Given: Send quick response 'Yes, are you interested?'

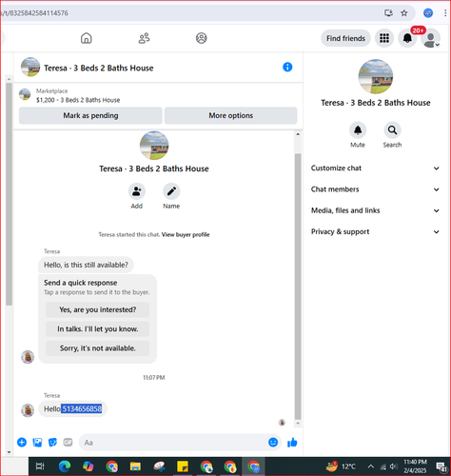Looking at the screenshot, I should click(x=97, y=309).
